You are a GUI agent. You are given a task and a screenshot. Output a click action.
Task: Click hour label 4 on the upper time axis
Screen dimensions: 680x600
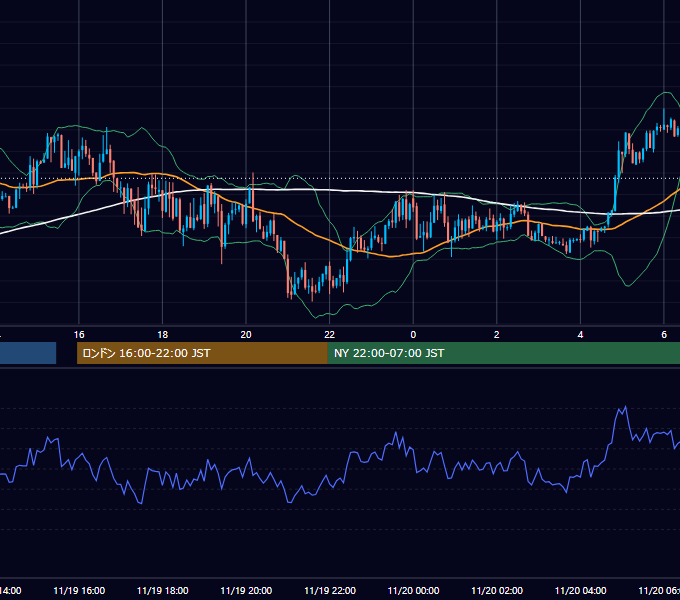tap(580, 335)
